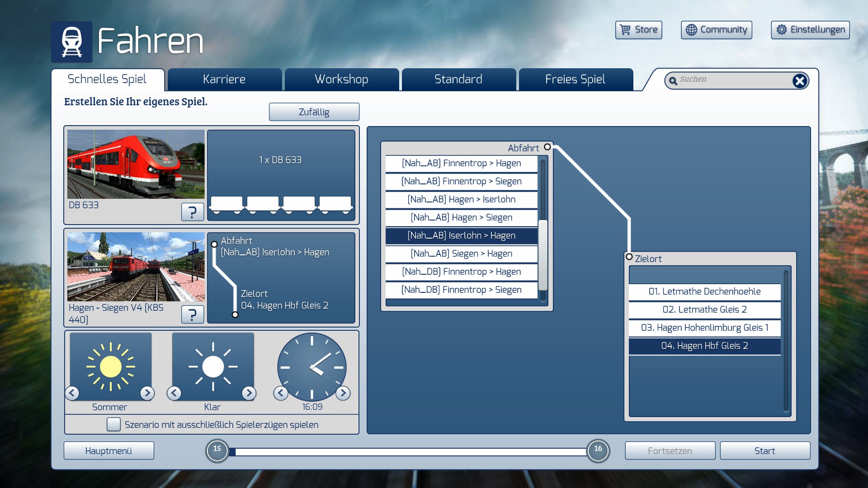Viewport: 868px width, 488px height.
Task: Select next season after Sommer
Action: [x=147, y=393]
